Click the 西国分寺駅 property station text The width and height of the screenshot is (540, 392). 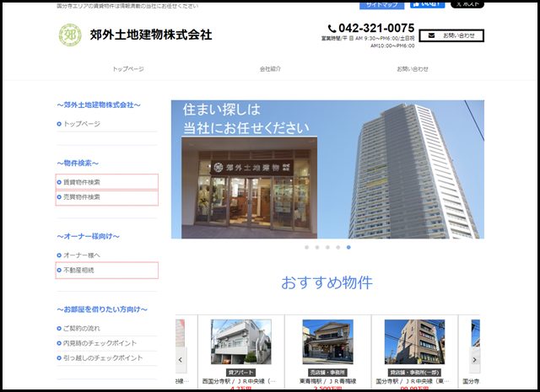coord(239,381)
